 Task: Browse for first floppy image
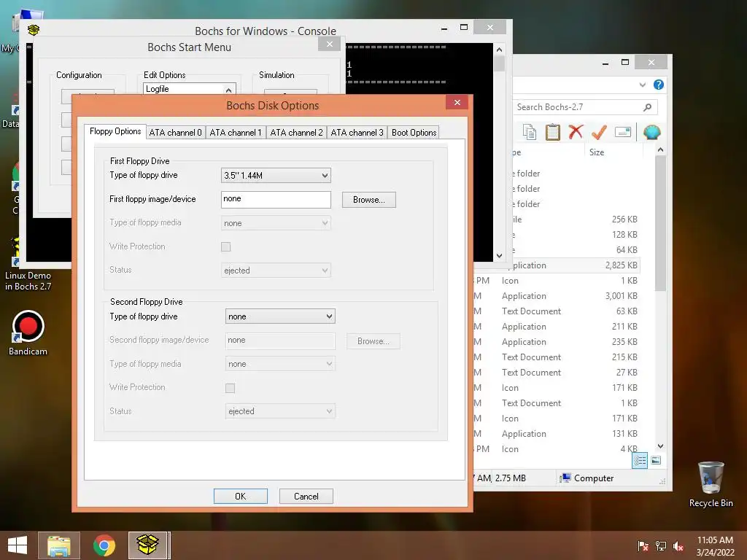click(x=368, y=200)
